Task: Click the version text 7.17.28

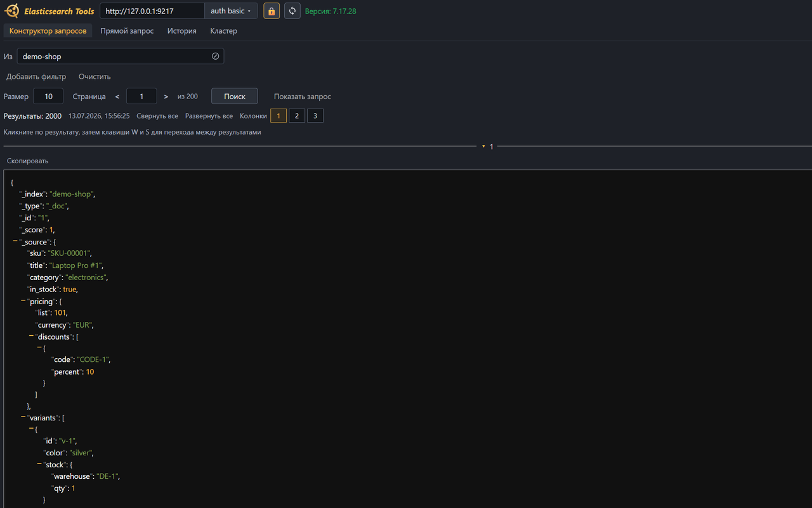Action: [331, 11]
